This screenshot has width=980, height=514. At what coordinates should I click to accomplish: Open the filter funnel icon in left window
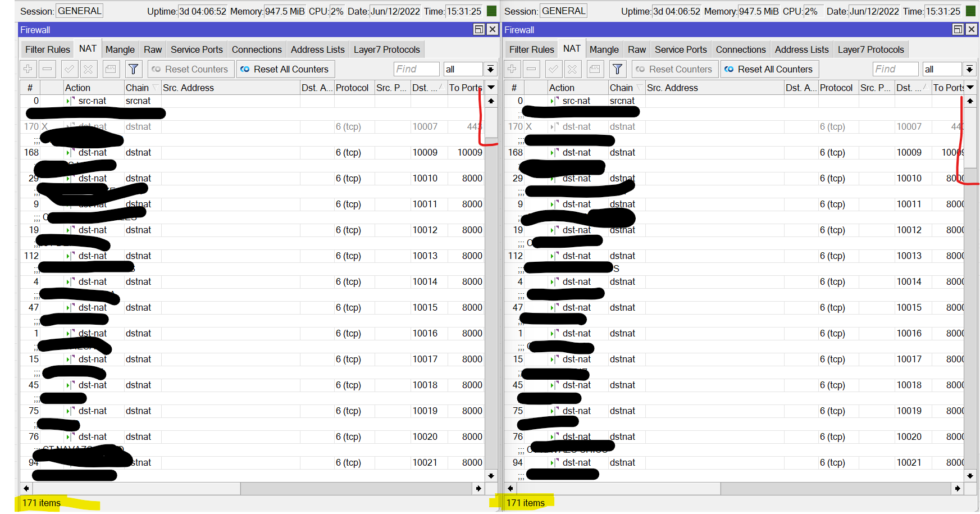[x=134, y=69]
